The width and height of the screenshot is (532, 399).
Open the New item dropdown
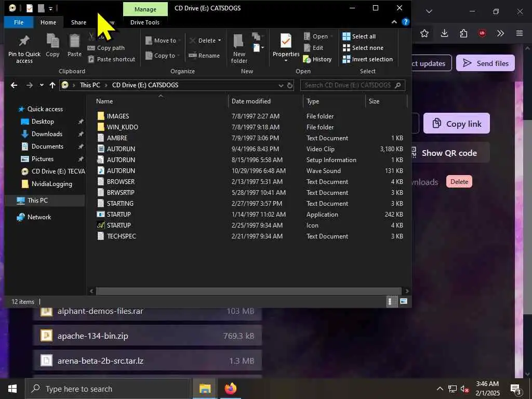pos(259,48)
